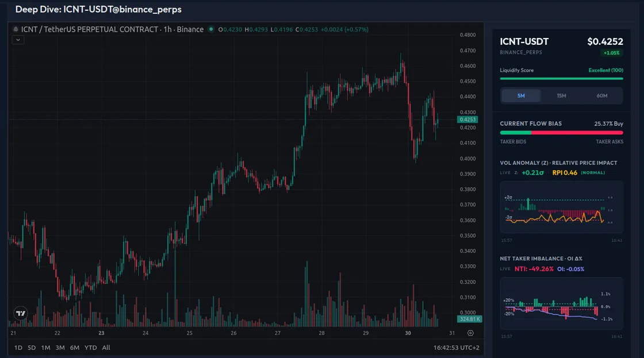Screen dimensions: 644x358
Task: Click the TradingView logo in the chart corner
Action: (21, 313)
